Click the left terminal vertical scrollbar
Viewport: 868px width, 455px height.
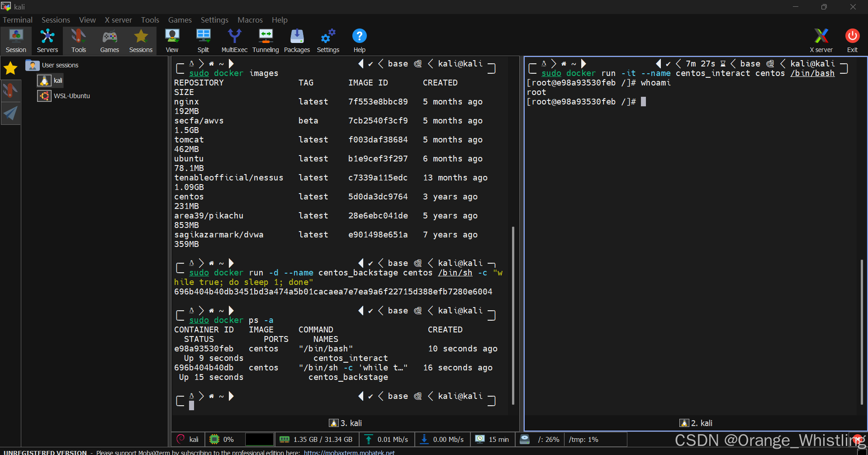tap(513, 315)
